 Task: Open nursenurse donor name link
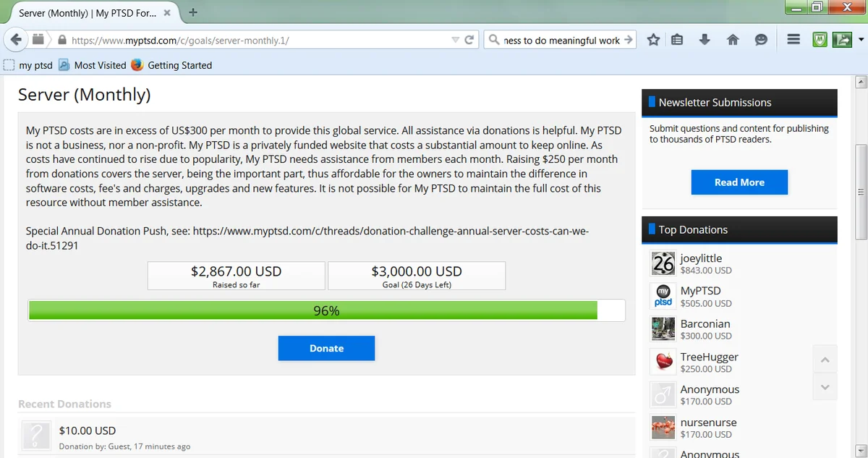[708, 423]
